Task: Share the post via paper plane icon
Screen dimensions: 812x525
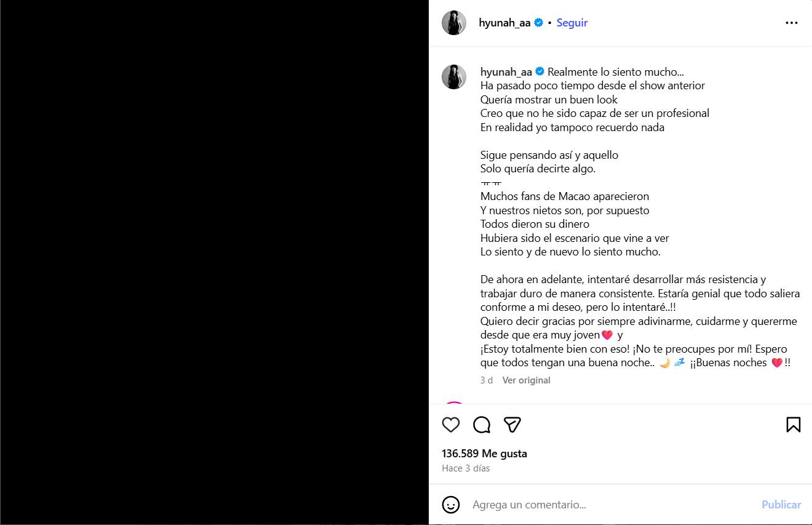Action: click(512, 425)
